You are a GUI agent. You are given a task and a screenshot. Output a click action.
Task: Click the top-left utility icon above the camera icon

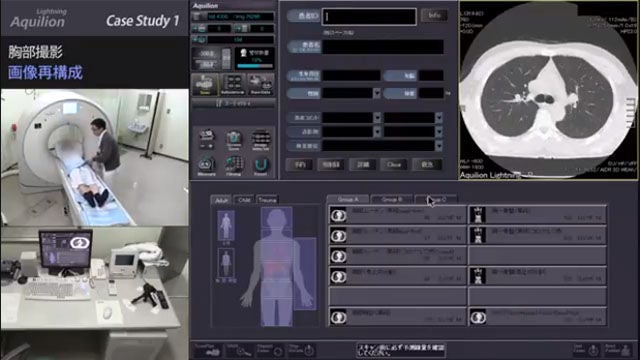pos(206,140)
